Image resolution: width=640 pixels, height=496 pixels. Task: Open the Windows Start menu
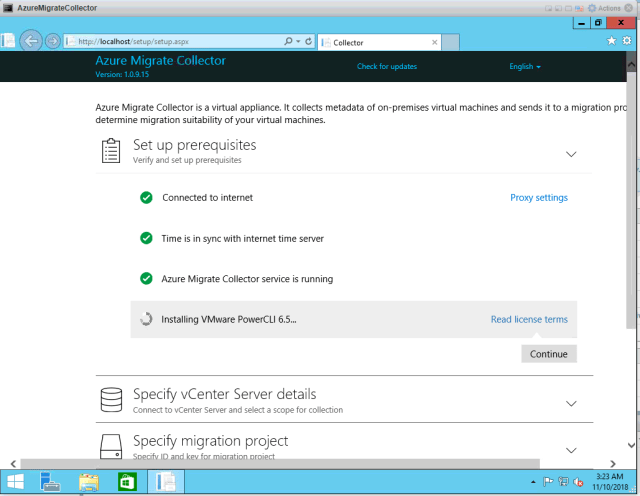pos(16,482)
